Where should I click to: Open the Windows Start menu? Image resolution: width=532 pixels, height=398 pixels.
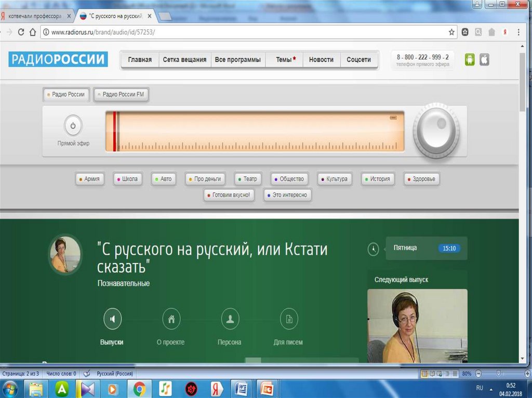coord(10,389)
